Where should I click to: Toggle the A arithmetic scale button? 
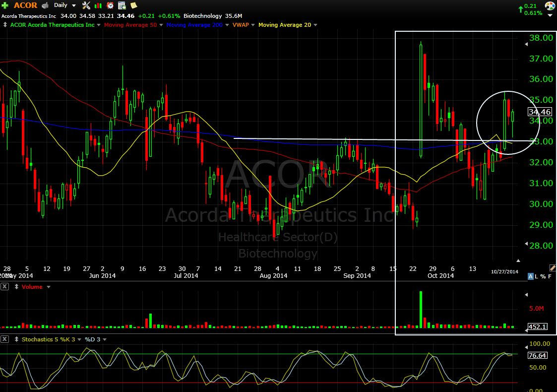[x=530, y=276]
